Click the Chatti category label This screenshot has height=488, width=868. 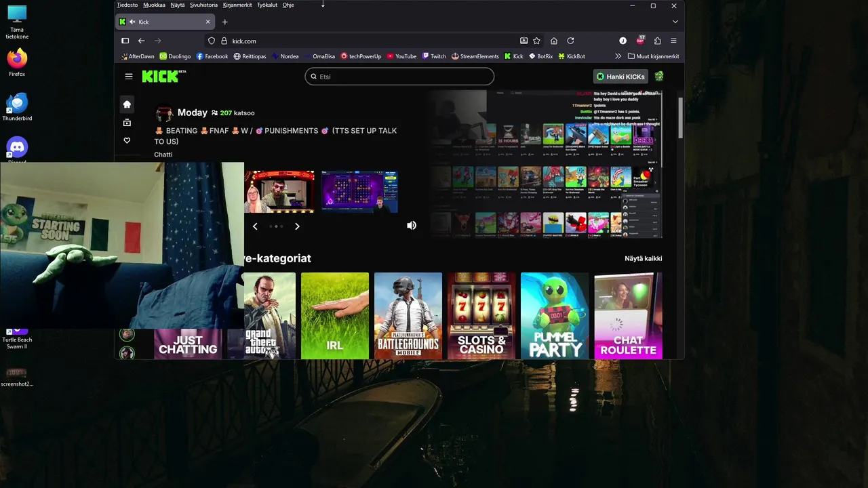(x=163, y=155)
